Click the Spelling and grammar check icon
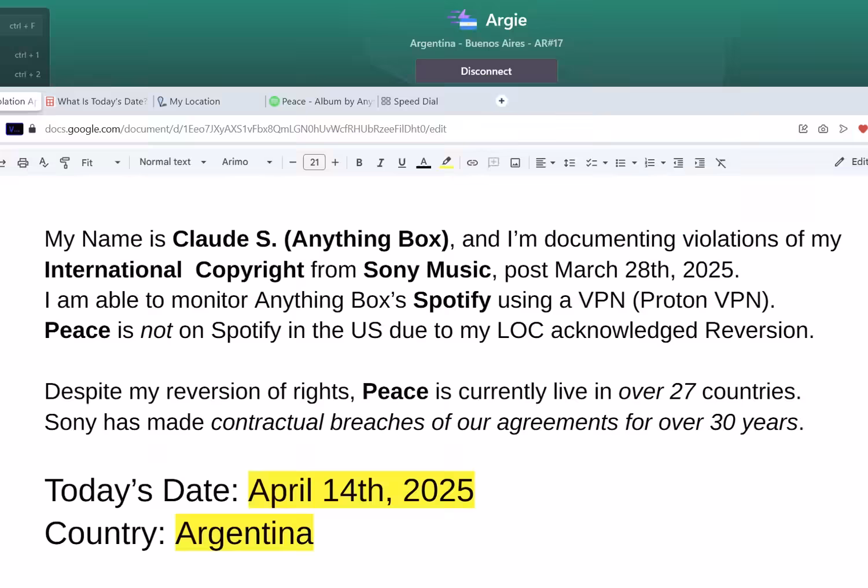Viewport: 868px width, 588px height. [44, 163]
